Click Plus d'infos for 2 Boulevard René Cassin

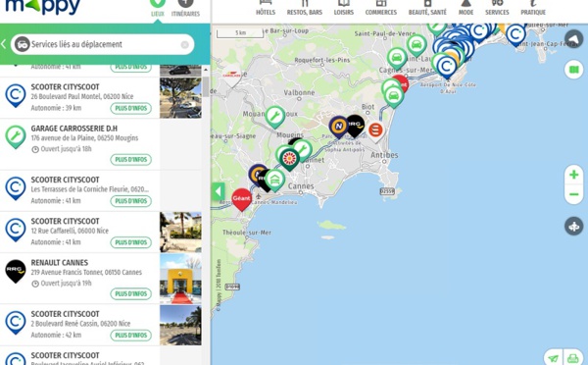pos(131,335)
